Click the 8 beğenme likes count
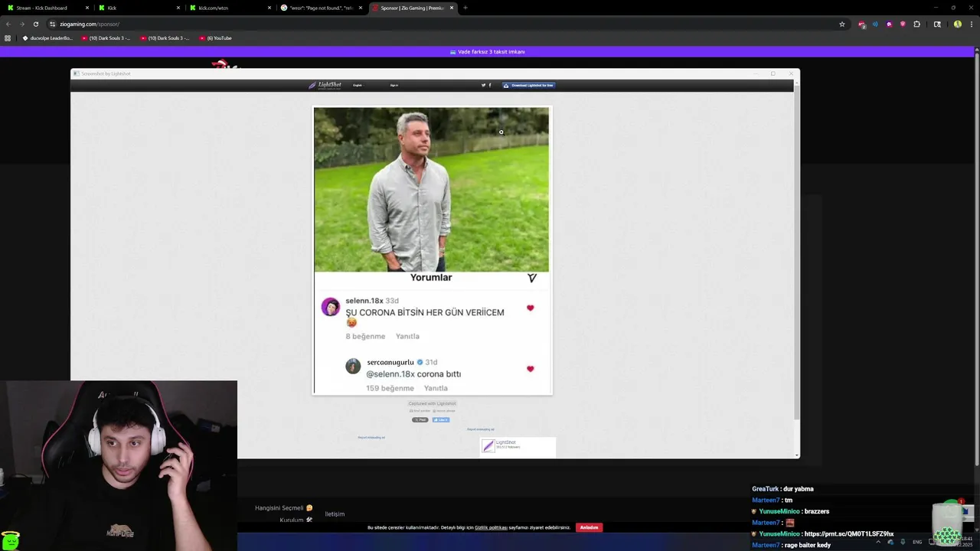 [365, 336]
